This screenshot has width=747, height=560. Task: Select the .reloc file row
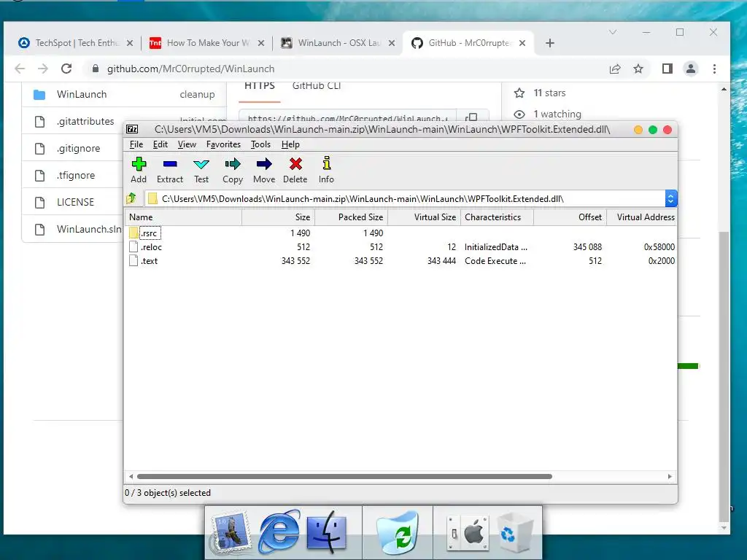400,246
